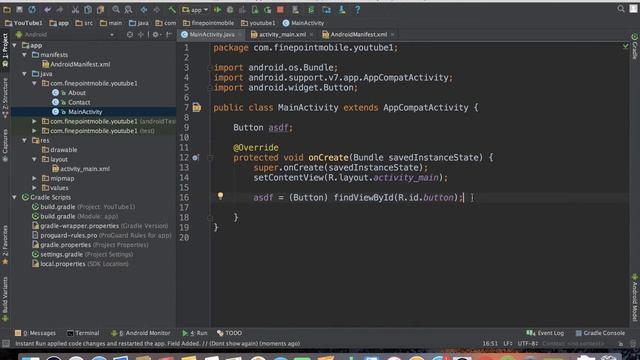Image resolution: width=640 pixels, height=360 pixels.
Task: Click the Paste icon in the toolbar
Action: pos(100,9)
